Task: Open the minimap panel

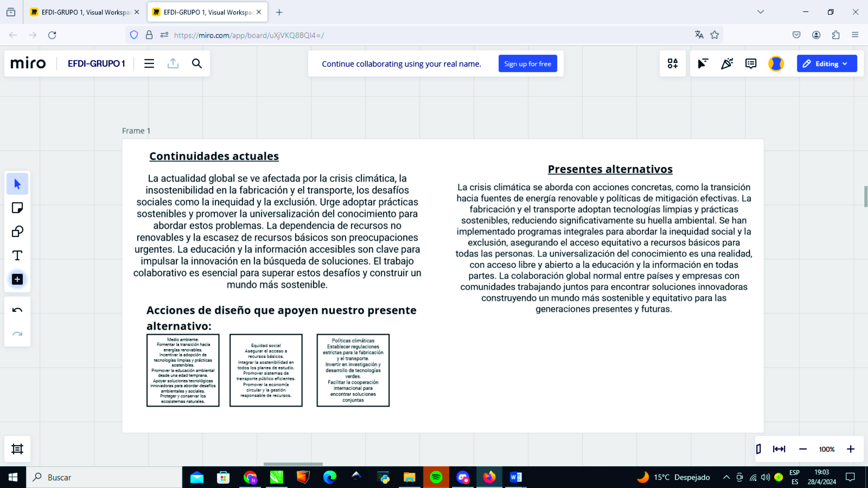Action: click(x=758, y=449)
